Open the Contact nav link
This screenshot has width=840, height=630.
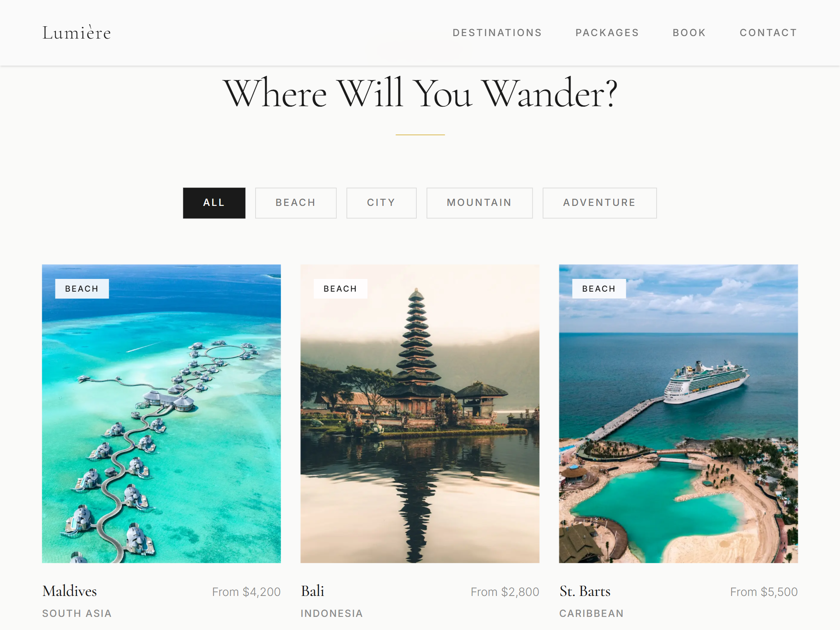[768, 33]
